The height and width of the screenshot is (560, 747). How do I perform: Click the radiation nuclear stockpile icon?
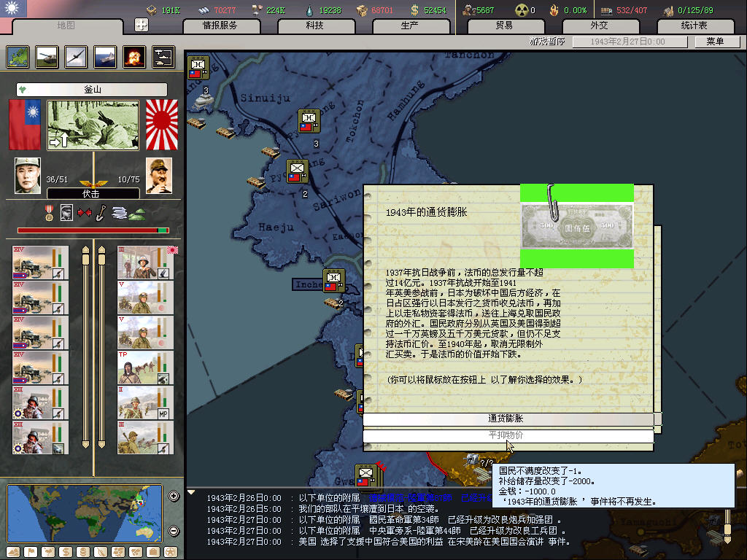522,10
